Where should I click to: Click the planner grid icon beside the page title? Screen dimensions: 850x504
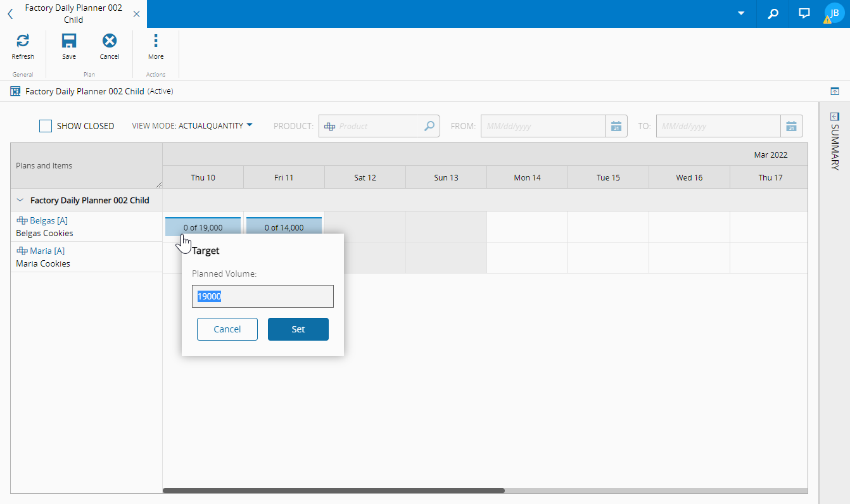[15, 91]
